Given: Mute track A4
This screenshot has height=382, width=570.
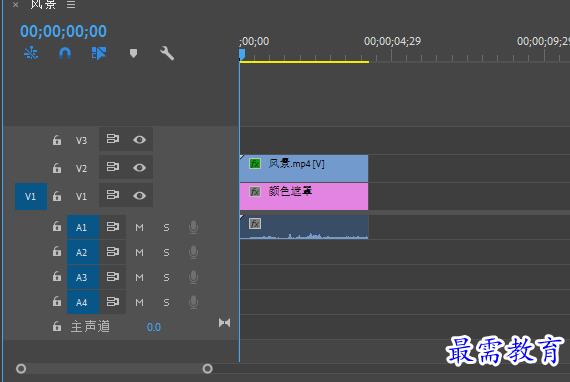Looking at the screenshot, I should pyautogui.click(x=139, y=302).
